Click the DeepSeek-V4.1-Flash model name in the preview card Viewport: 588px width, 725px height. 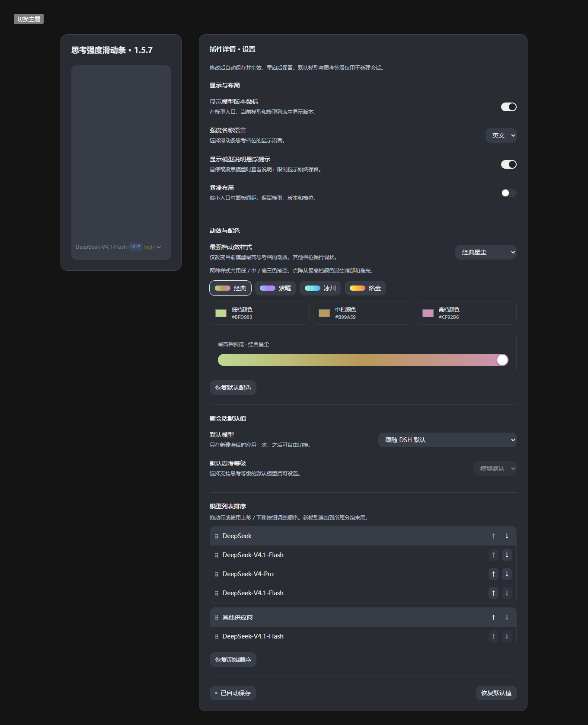(x=101, y=247)
